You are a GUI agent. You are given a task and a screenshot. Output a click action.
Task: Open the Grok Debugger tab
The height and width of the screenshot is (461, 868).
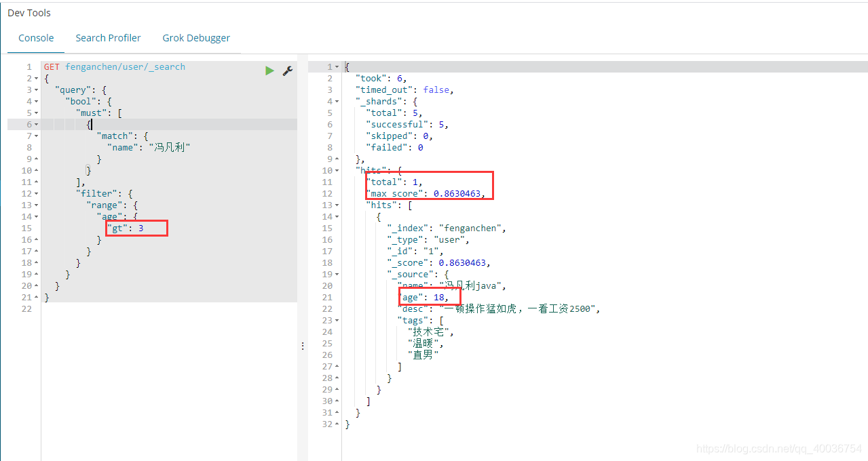(x=196, y=38)
